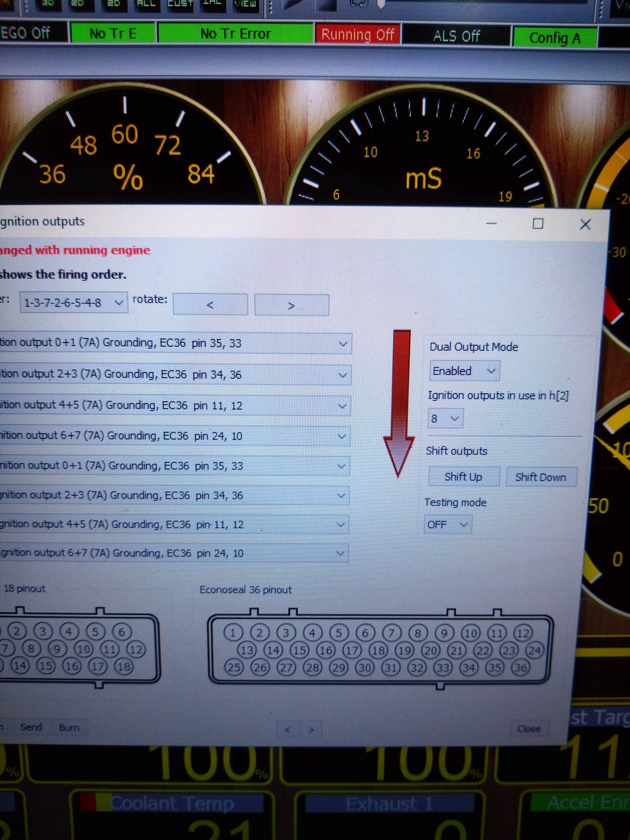Screen dimensions: 630x840
Task: Click the Shift Up button
Action: [x=463, y=477]
